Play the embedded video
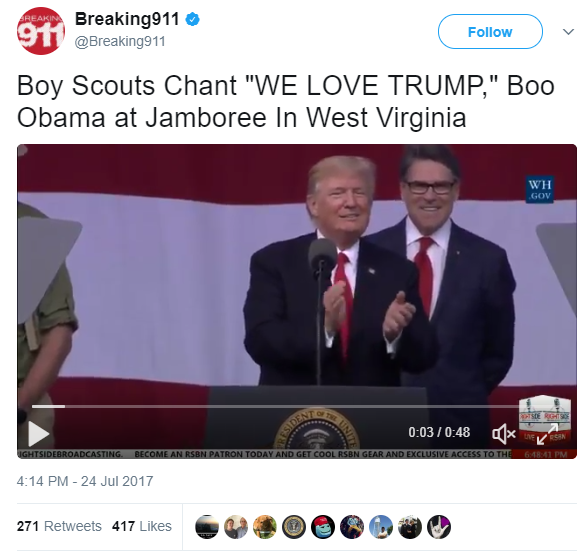This screenshot has width=582, height=554. pos(39,433)
